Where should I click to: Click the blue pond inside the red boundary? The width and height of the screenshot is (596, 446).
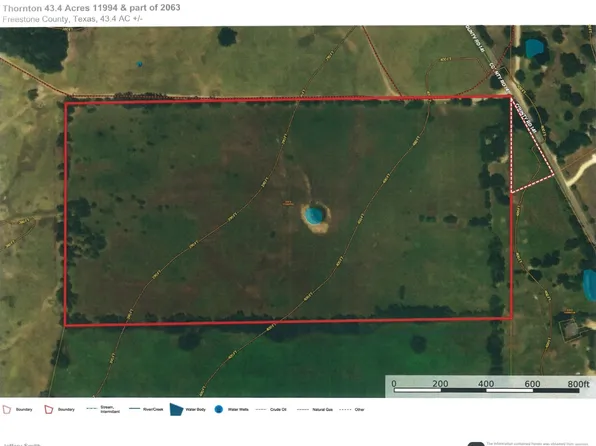(314, 216)
